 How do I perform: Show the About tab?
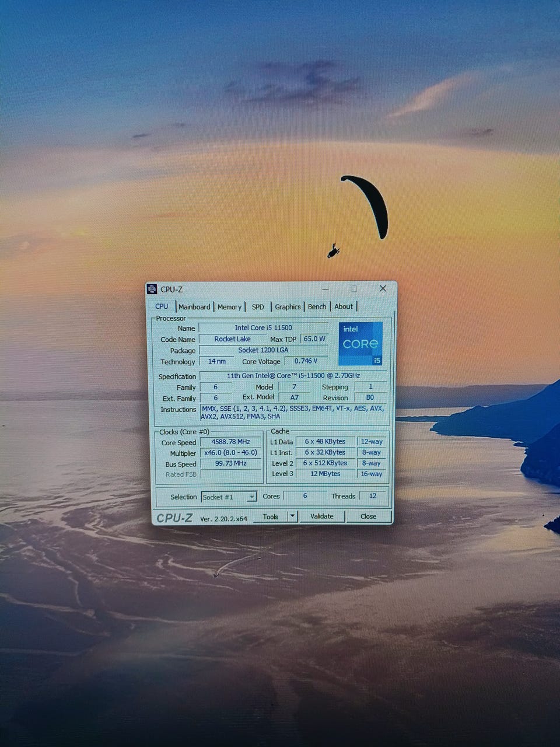[344, 306]
